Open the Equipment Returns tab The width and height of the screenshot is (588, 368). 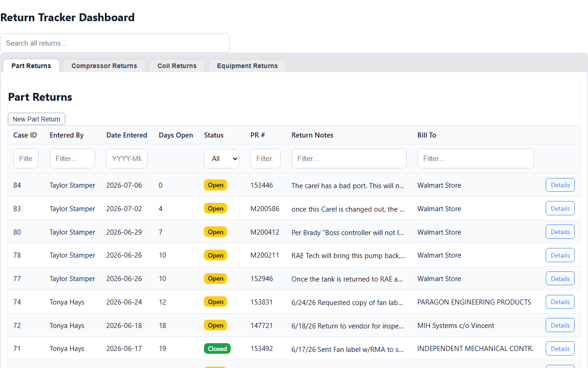(247, 66)
